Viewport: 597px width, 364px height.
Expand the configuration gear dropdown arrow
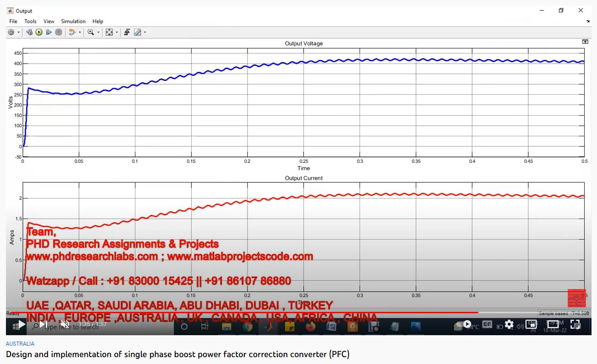pos(19,32)
